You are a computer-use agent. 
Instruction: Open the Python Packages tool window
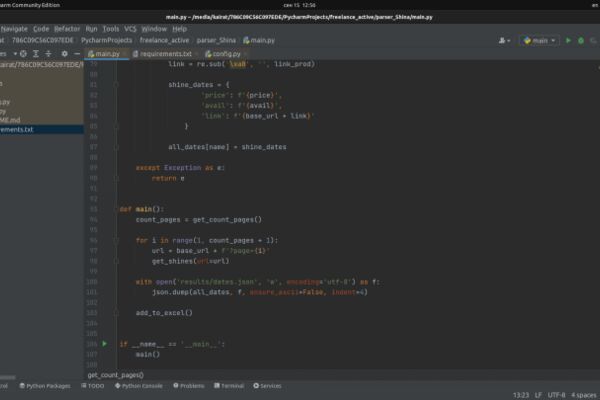click(x=45, y=386)
